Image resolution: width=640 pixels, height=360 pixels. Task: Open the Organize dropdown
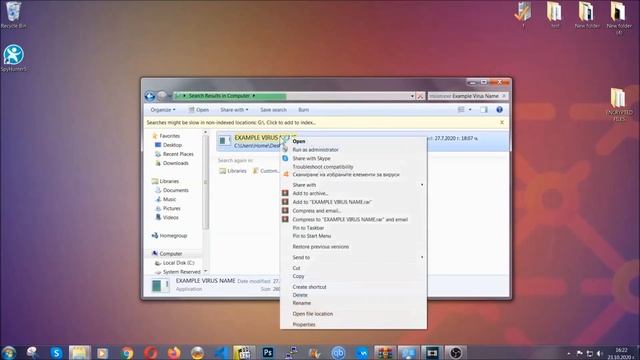162,110
